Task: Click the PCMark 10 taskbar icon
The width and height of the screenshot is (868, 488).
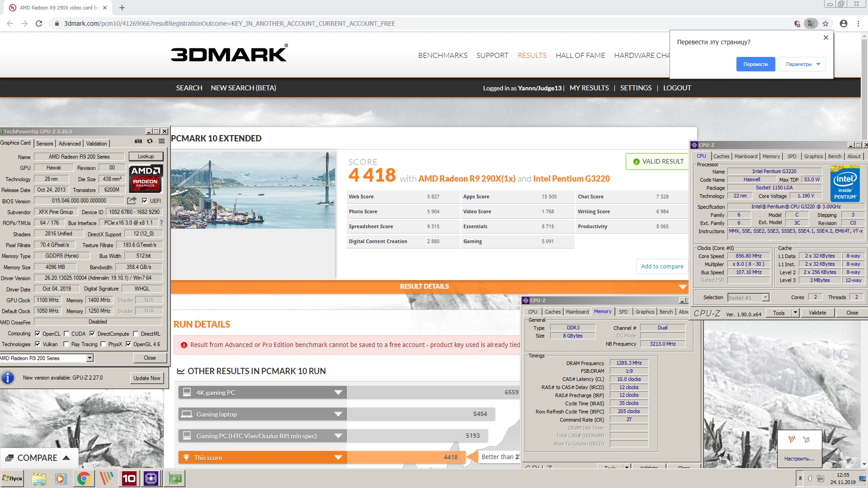Action: coord(129,479)
